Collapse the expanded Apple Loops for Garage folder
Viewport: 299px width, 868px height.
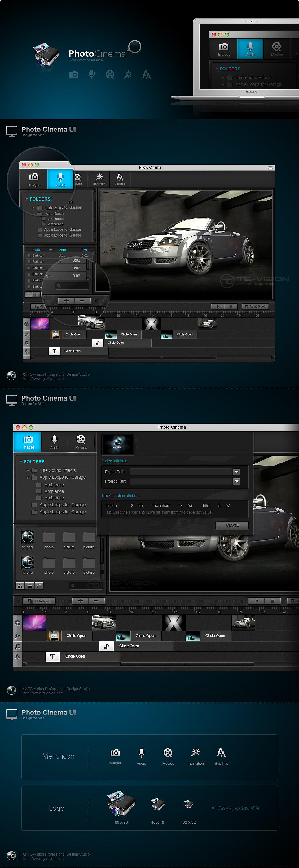coord(27,477)
